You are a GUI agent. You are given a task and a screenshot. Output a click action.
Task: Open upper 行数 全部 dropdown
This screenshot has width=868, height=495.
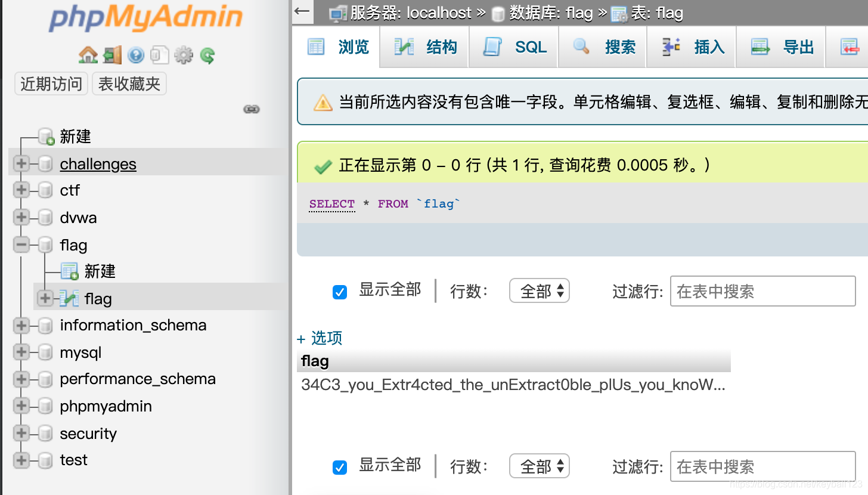click(x=540, y=291)
